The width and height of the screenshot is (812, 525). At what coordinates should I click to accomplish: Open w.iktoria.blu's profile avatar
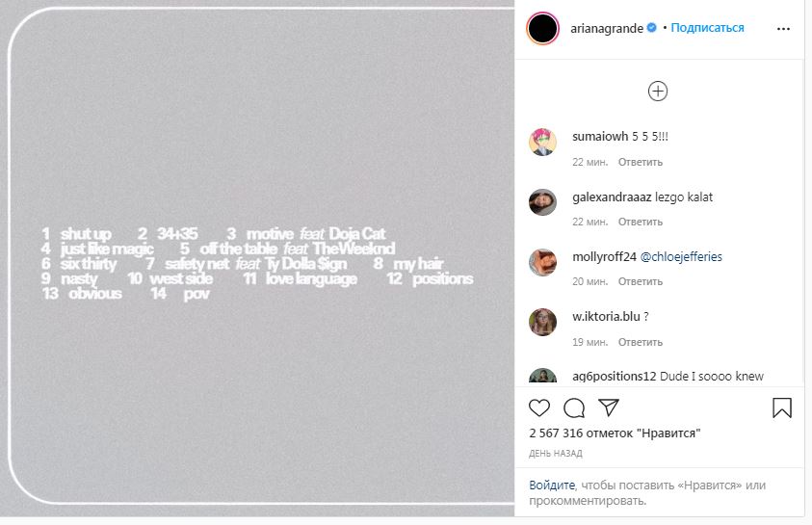coord(542,322)
